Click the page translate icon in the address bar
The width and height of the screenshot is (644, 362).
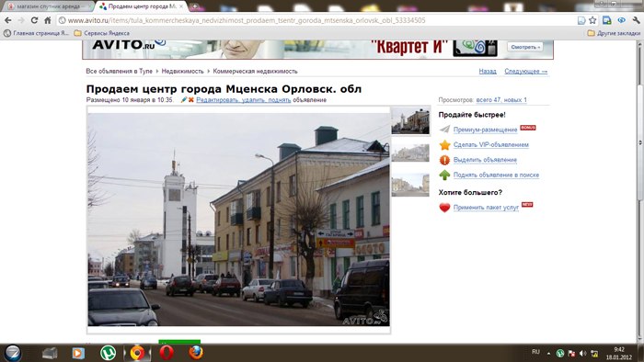(x=581, y=20)
